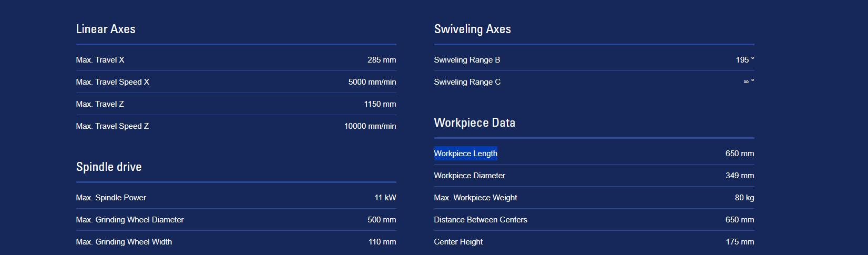The width and height of the screenshot is (868, 255).
Task: Click the 5000 mm/min speed value
Action: [x=372, y=82]
